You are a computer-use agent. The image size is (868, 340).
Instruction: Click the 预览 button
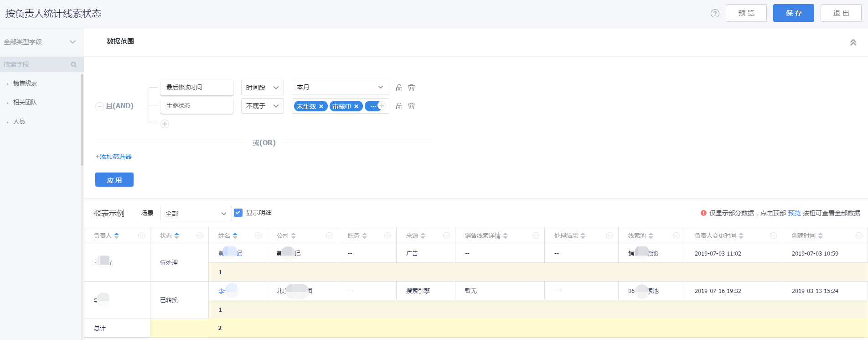(746, 13)
